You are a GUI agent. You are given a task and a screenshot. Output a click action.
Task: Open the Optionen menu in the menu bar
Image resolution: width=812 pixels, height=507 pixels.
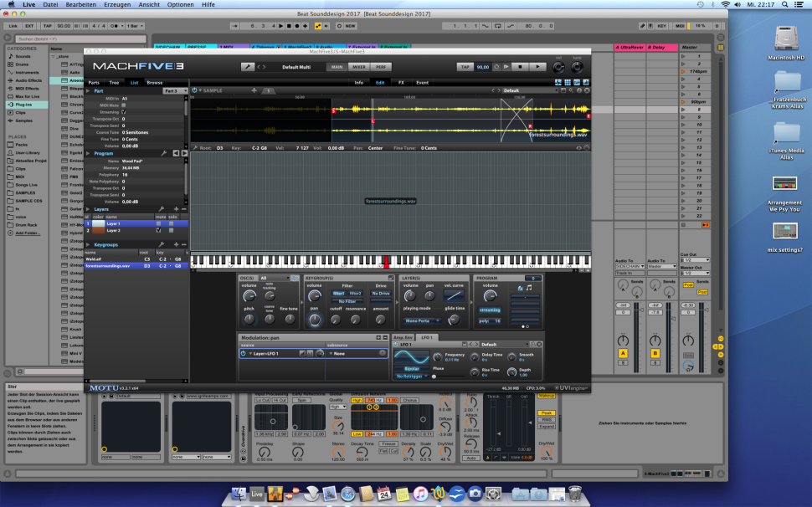coord(181,5)
